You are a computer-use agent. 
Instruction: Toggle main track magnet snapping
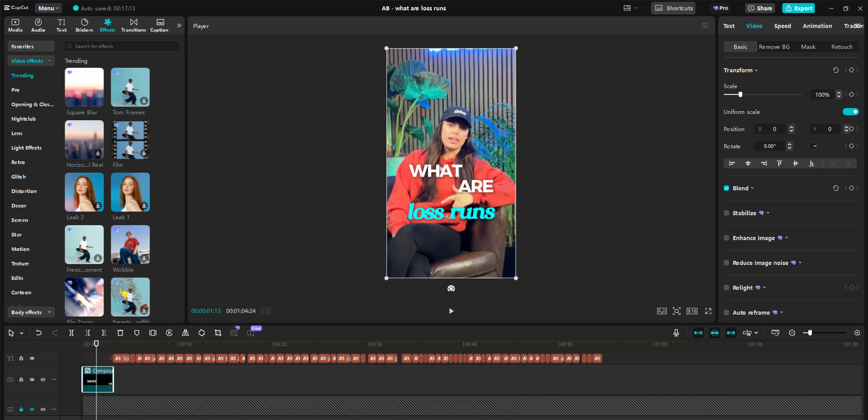pos(698,333)
